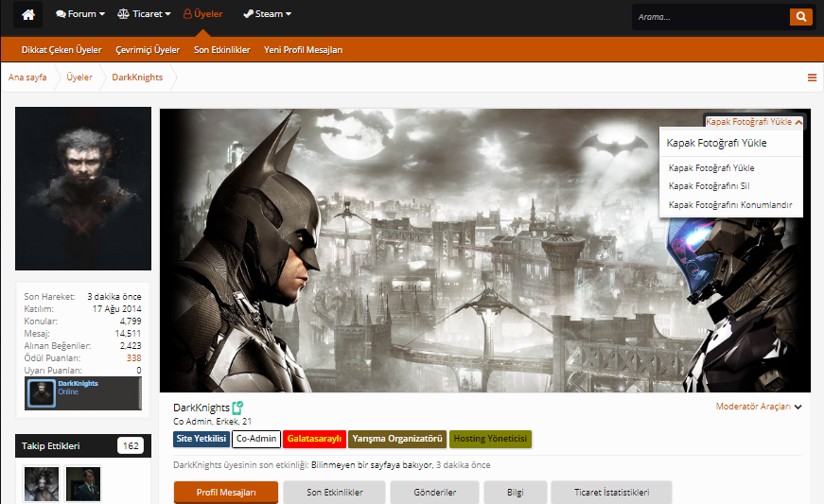Select Kapak Fotoğrafı Yükle menu entry
This screenshot has height=504, width=824.
tap(711, 168)
